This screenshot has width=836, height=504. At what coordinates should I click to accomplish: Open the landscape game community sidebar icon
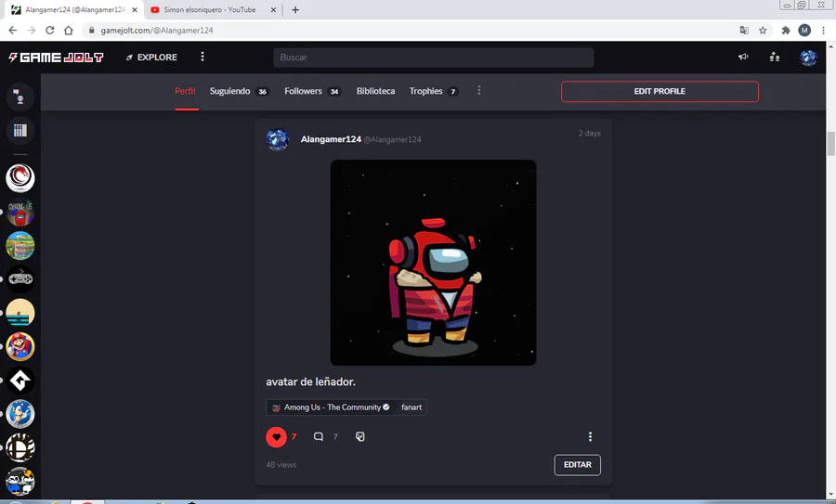point(20,245)
